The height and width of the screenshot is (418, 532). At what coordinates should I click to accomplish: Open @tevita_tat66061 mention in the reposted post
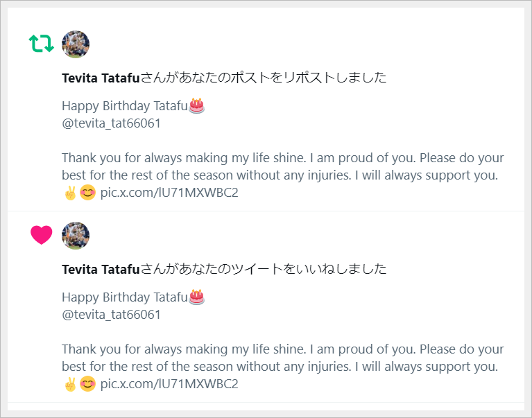(x=111, y=123)
